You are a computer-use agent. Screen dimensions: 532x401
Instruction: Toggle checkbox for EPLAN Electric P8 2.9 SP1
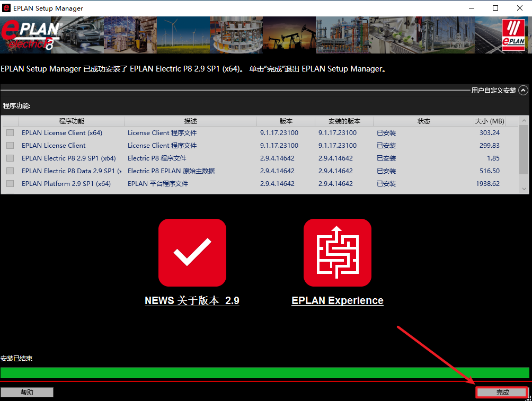(x=10, y=158)
